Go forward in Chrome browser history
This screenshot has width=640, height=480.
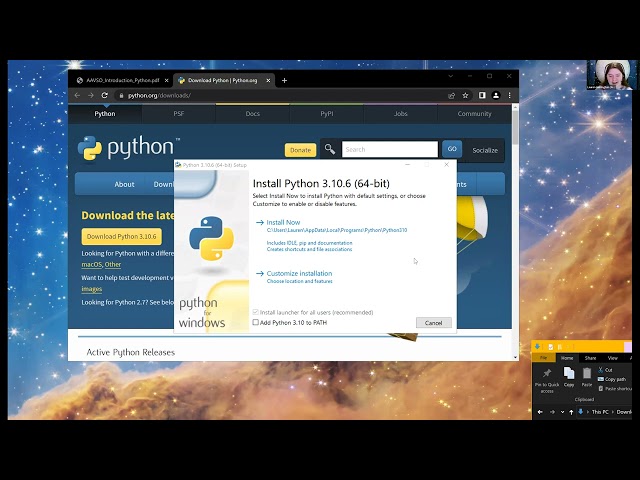(x=91, y=95)
